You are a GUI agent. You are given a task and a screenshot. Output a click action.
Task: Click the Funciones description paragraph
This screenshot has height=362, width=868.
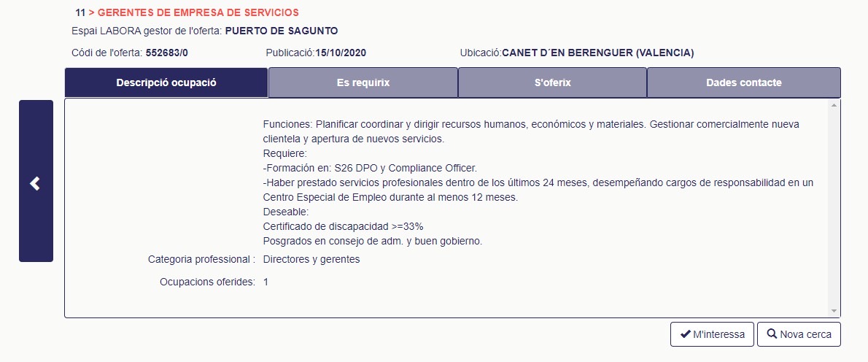coord(531,132)
